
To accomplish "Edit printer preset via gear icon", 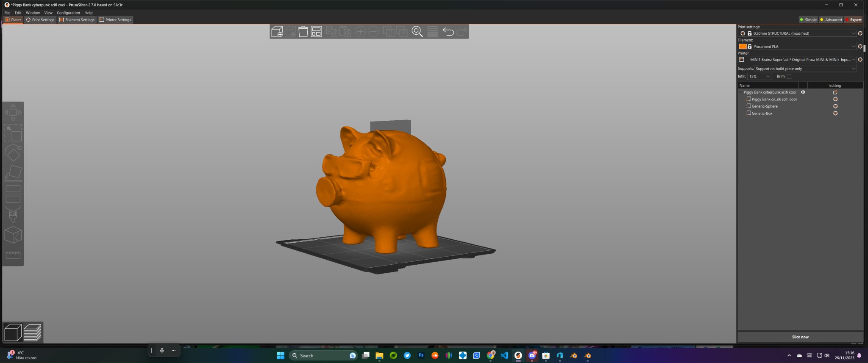I will coord(860,60).
